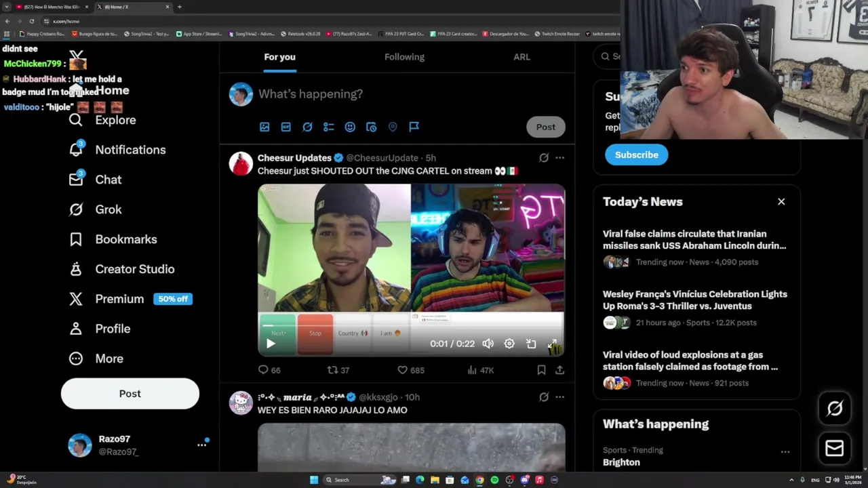The image size is (868, 488).
Task: Open floating messages button at bottom right
Action: (835, 448)
